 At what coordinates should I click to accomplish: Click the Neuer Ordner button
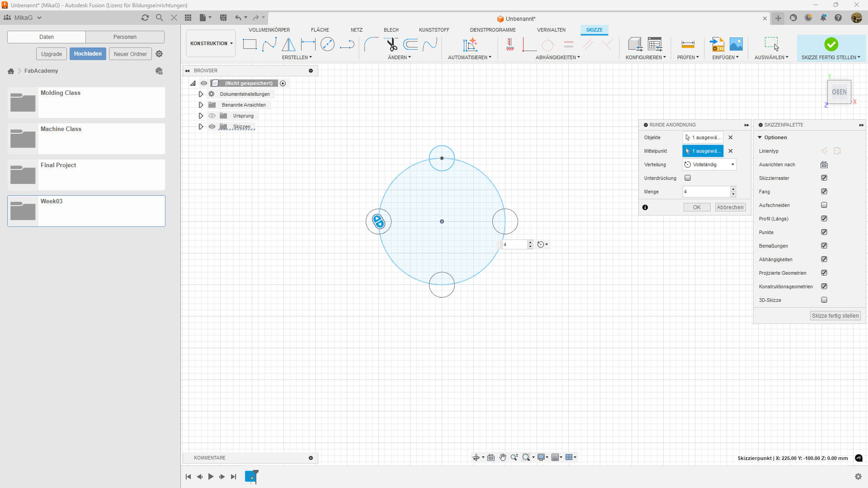click(130, 54)
